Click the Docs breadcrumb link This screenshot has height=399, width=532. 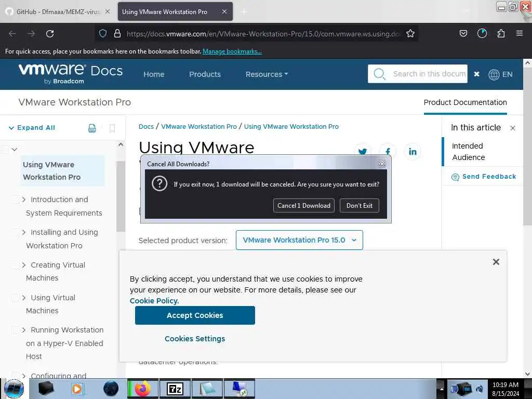tap(146, 127)
